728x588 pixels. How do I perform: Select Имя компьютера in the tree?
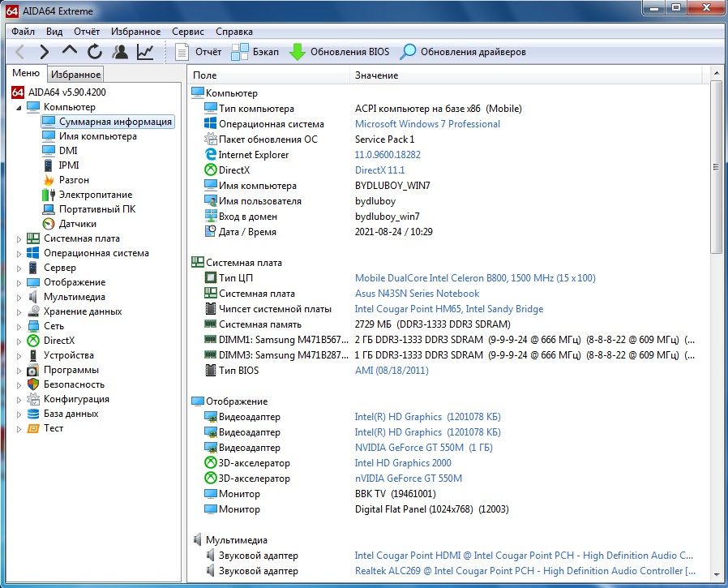coord(97,136)
